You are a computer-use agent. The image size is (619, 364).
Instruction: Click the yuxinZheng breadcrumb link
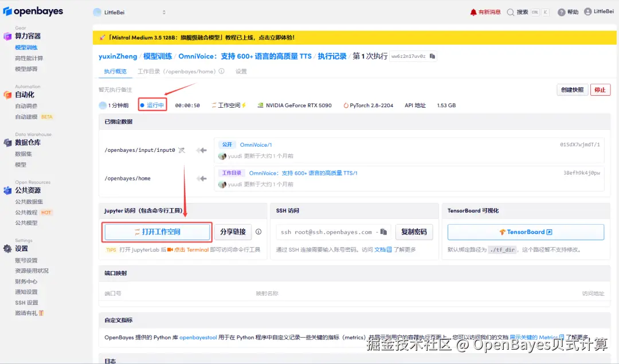click(x=117, y=56)
